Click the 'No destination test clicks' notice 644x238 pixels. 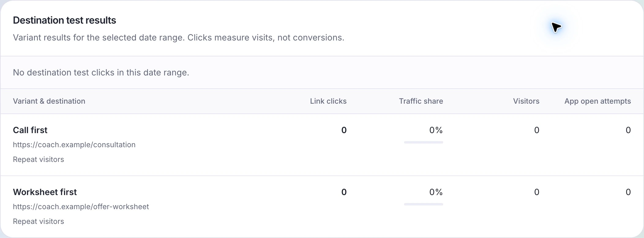(x=101, y=73)
